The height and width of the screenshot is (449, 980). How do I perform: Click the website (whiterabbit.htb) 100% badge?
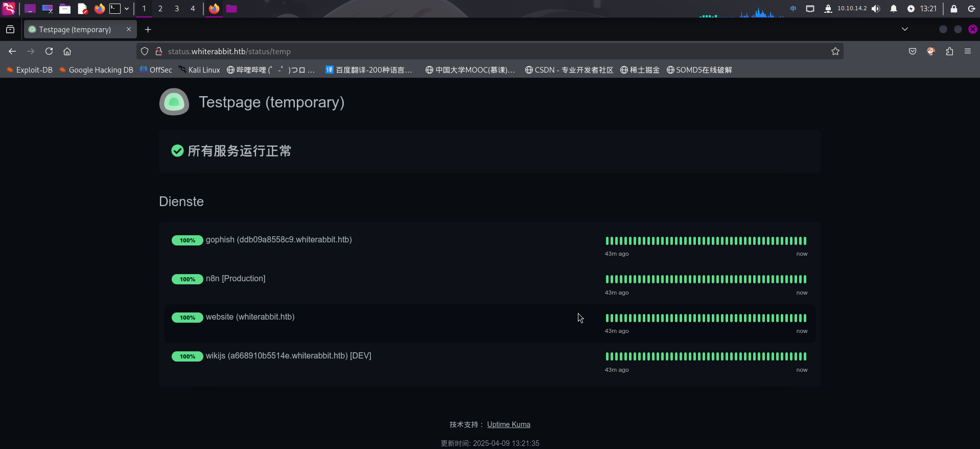tap(188, 318)
